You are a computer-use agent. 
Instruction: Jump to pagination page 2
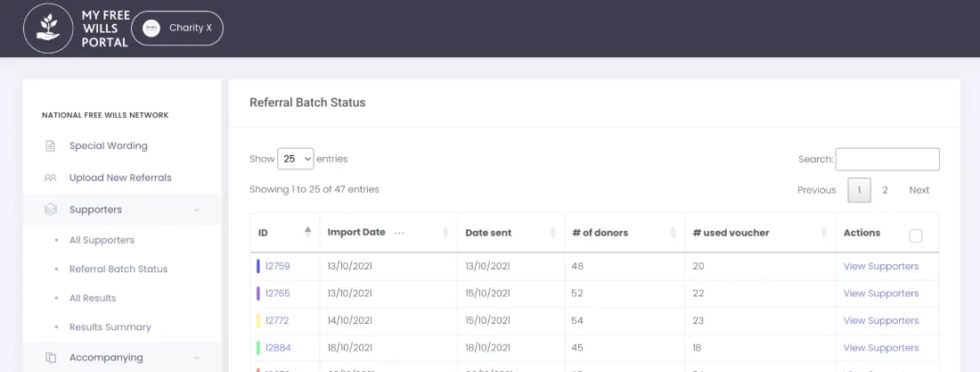[x=885, y=190]
